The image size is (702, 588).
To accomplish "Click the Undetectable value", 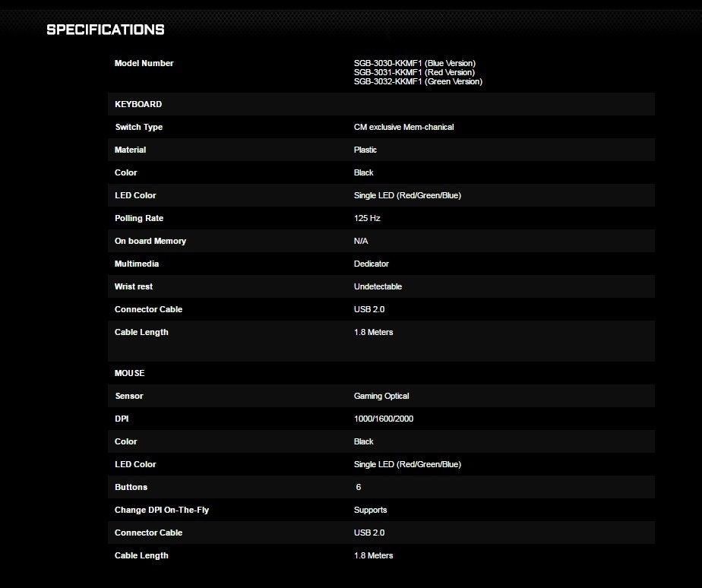I will (378, 286).
